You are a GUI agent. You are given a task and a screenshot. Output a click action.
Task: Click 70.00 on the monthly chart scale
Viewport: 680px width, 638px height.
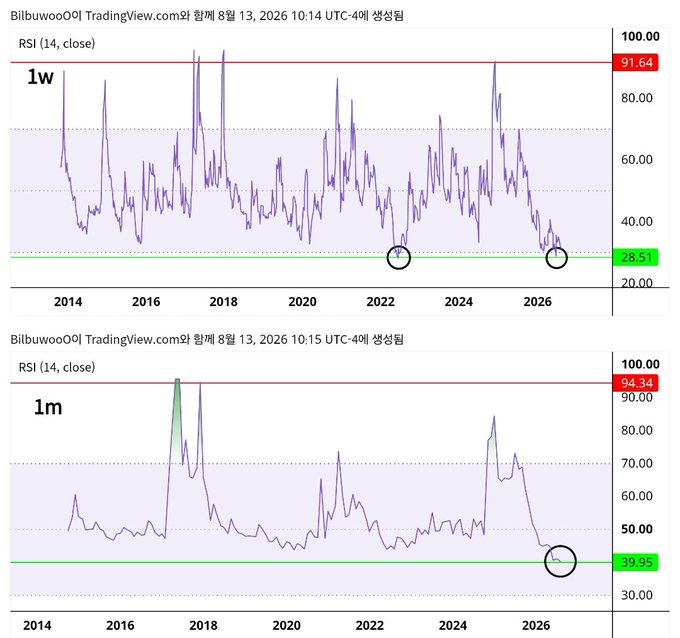click(637, 464)
